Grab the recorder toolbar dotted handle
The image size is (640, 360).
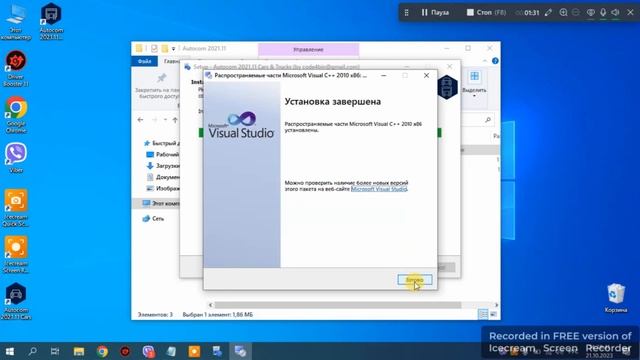(407, 13)
